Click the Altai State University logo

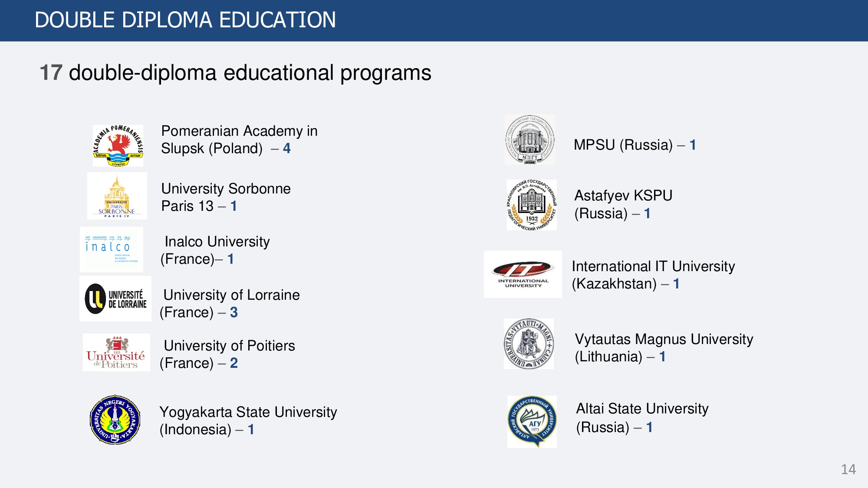(x=532, y=421)
